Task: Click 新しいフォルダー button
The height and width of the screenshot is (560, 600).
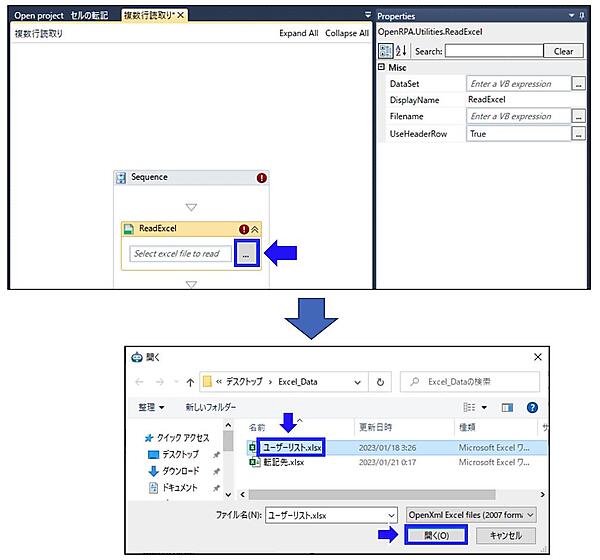Action: pos(210,407)
